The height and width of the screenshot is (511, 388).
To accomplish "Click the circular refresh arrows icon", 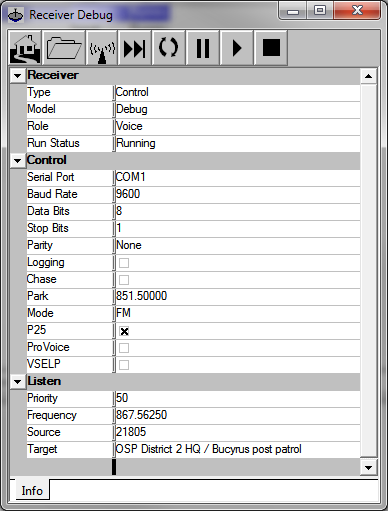I will click(x=169, y=48).
